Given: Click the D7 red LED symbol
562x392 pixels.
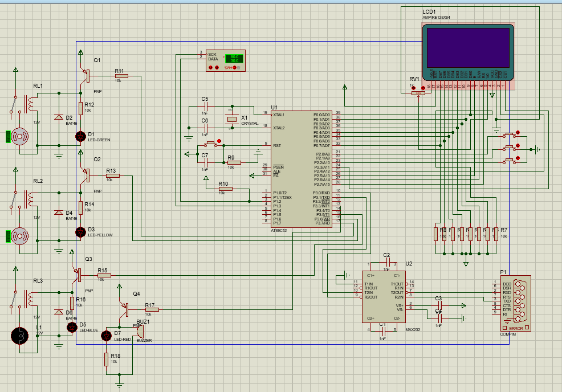Looking at the screenshot, I should [106, 336].
